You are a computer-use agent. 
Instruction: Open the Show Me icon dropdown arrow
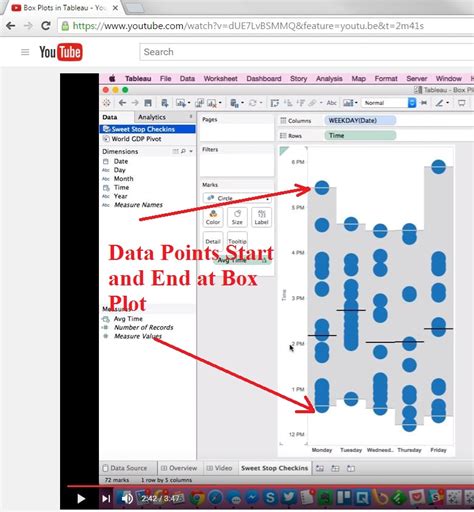356,103
